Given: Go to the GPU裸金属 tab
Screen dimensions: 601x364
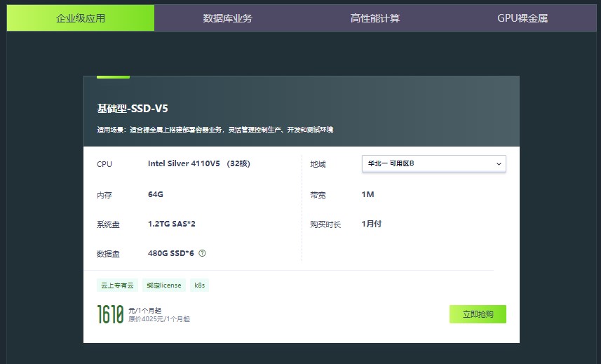Looking at the screenshot, I should (x=522, y=18).
